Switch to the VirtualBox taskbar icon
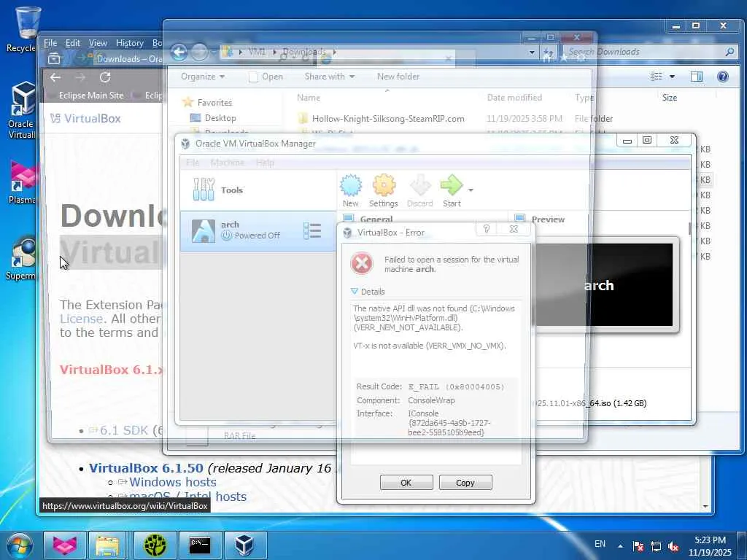 pos(244,545)
